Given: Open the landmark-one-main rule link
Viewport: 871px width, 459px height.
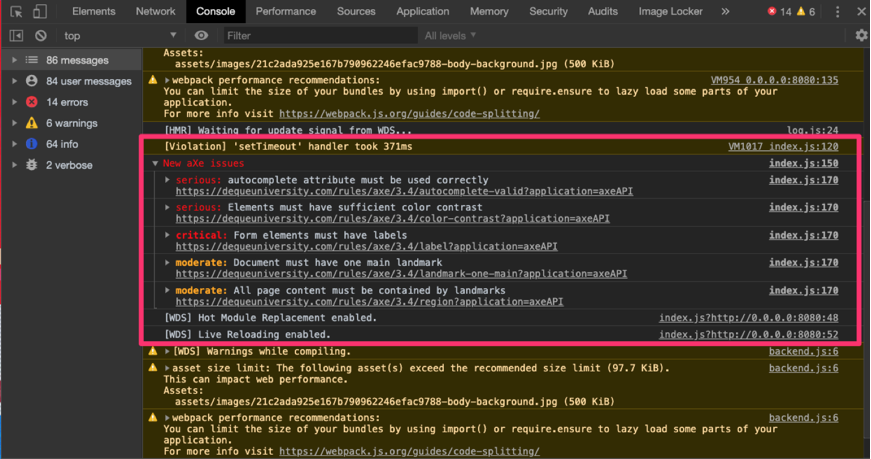Looking at the screenshot, I should (x=401, y=273).
